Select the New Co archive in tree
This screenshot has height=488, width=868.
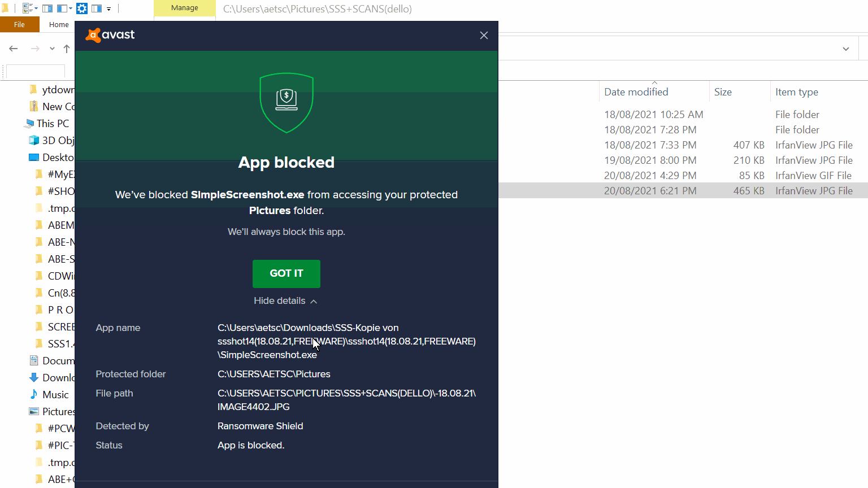click(x=51, y=107)
